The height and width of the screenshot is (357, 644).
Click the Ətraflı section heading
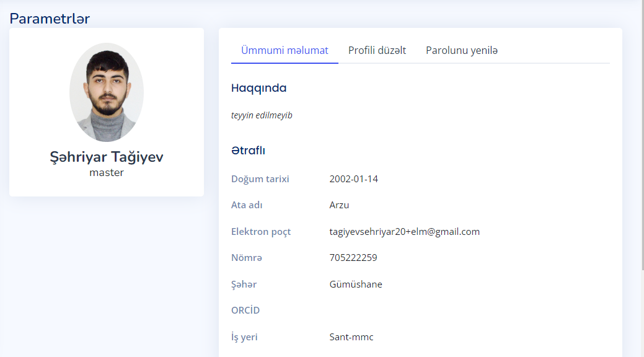click(248, 150)
